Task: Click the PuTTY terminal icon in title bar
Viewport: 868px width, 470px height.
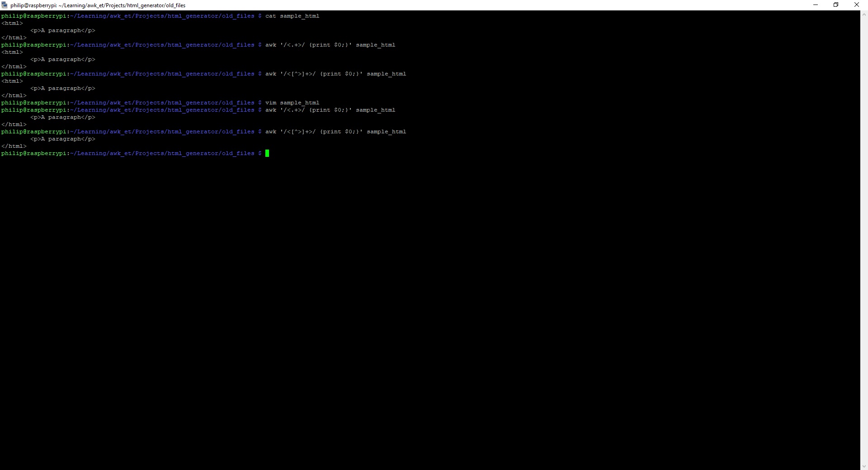Action: tap(5, 5)
